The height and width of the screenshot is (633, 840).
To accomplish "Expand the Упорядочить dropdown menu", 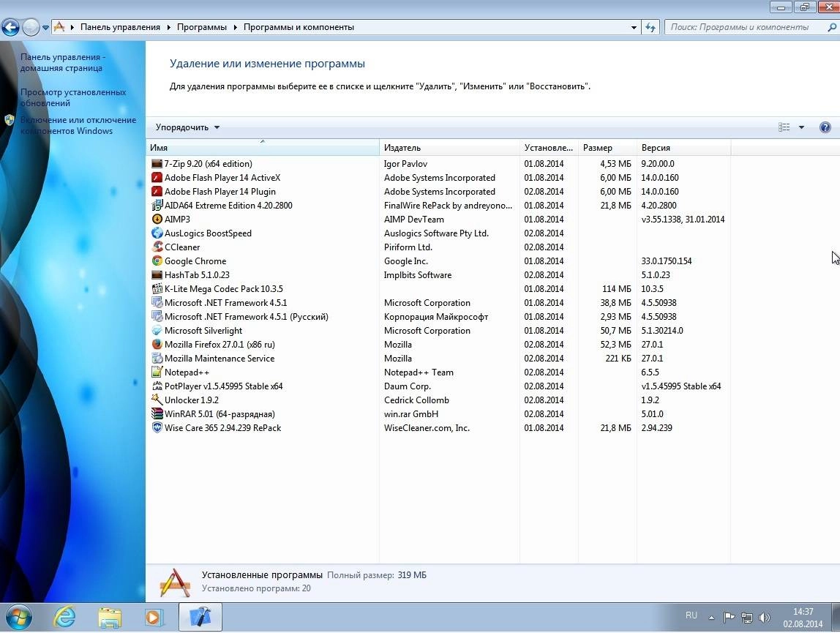I will click(x=187, y=127).
